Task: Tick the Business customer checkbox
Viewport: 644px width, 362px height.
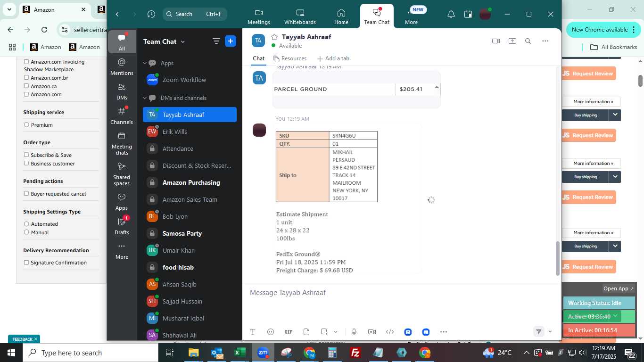Action: click(x=26, y=164)
